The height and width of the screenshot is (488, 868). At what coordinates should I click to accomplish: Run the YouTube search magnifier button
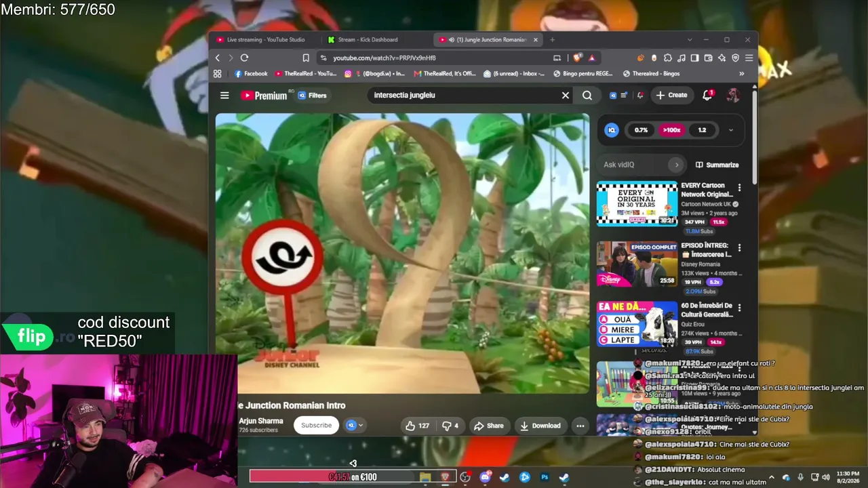tap(587, 96)
